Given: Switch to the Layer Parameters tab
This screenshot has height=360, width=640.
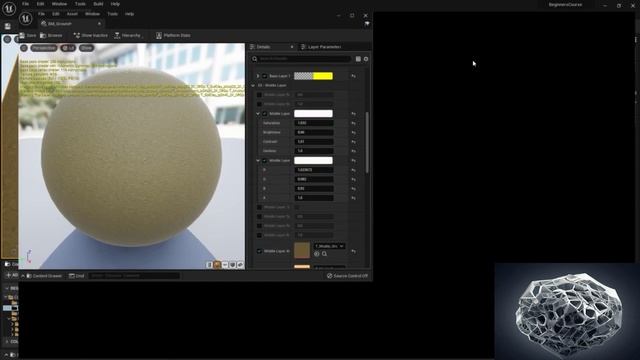Looking at the screenshot, I should coord(321,47).
